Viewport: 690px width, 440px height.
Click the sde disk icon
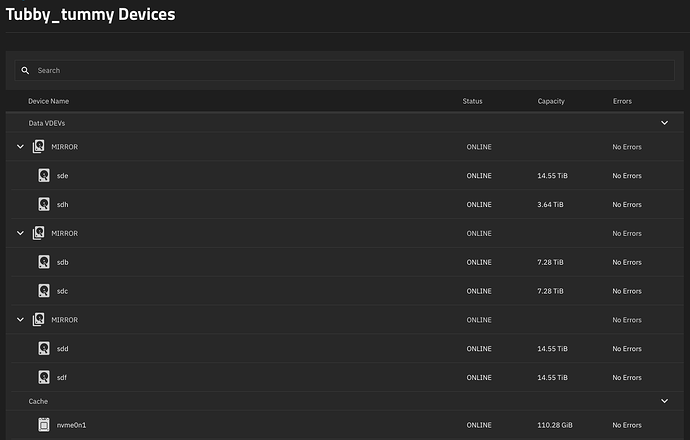tap(44, 175)
